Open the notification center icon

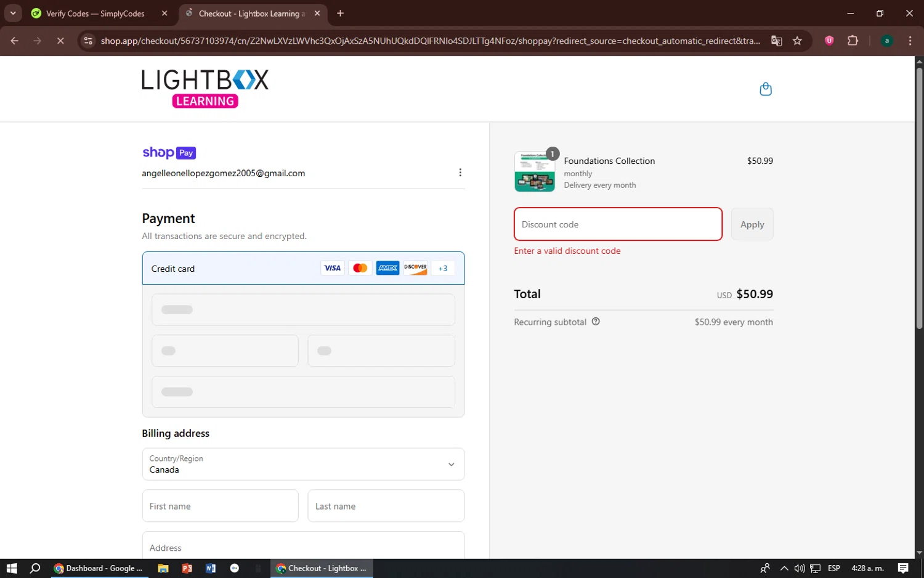click(x=903, y=568)
